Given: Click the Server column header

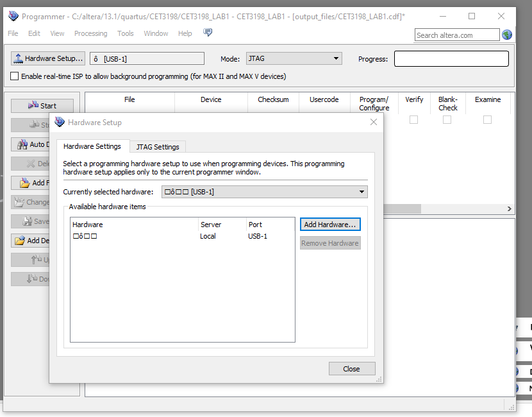Looking at the screenshot, I should point(222,225).
